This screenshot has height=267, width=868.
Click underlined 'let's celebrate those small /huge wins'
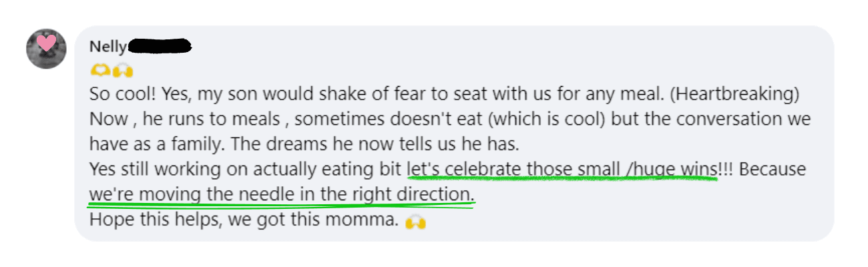tap(562, 170)
